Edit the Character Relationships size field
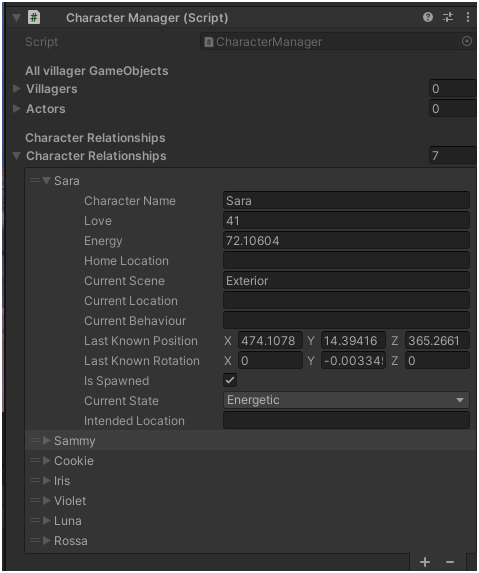The height and width of the screenshot is (573, 479). [x=452, y=156]
